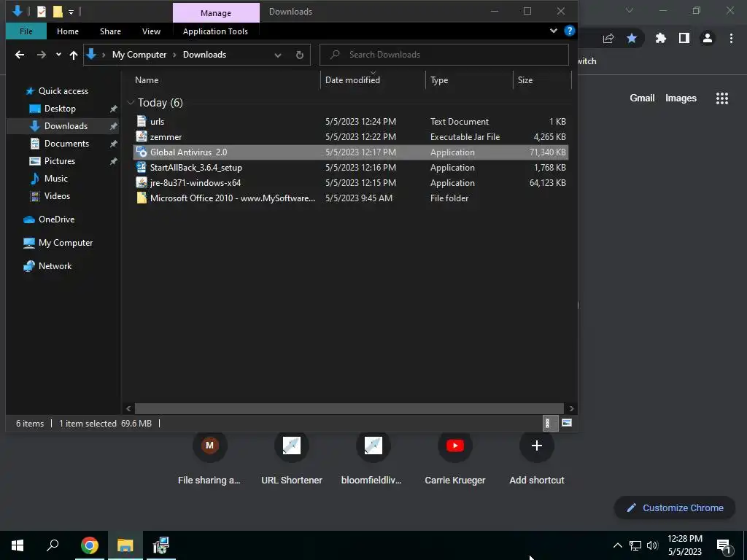Collapse the ribbon chevron
This screenshot has width=747, height=560.
click(553, 31)
